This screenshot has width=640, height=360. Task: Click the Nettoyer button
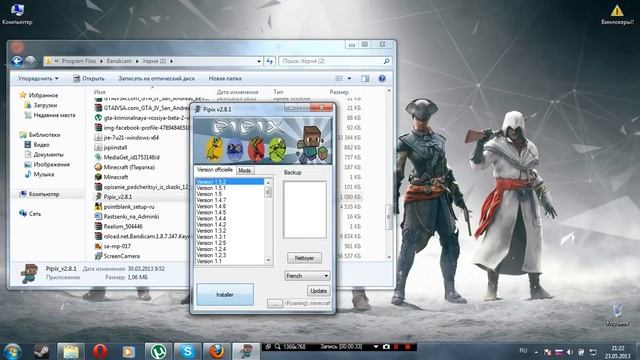304,258
